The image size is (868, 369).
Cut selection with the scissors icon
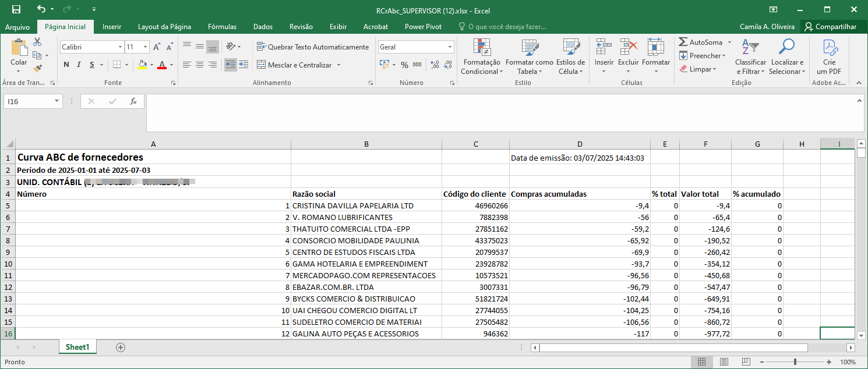37,42
